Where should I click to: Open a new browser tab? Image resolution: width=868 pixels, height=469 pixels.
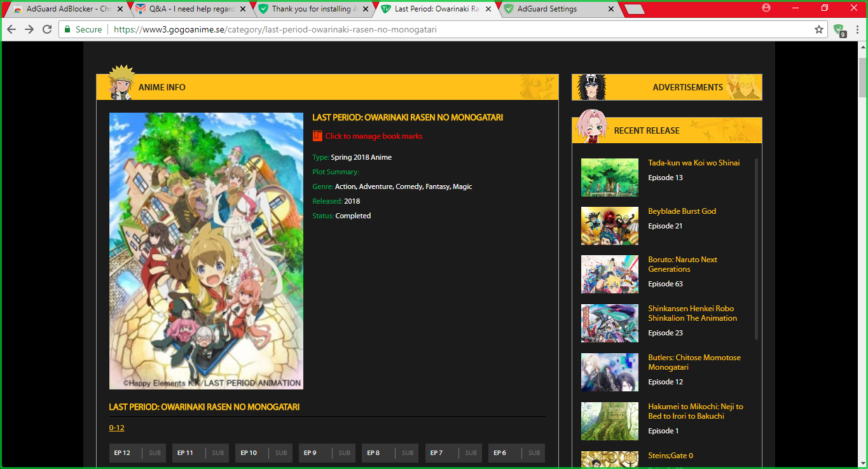635,9
